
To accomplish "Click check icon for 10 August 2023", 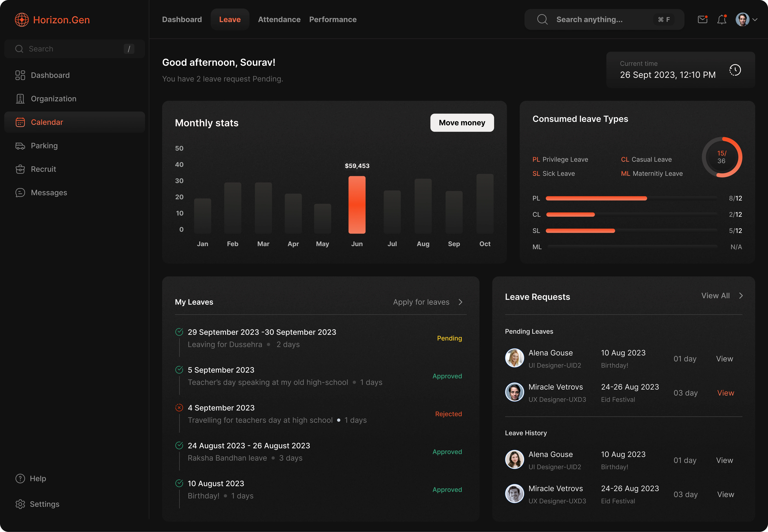I will pos(179,483).
